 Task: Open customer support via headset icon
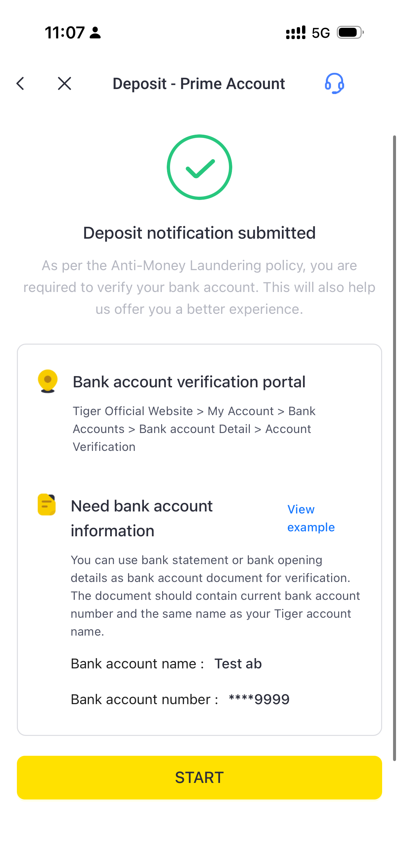(334, 83)
